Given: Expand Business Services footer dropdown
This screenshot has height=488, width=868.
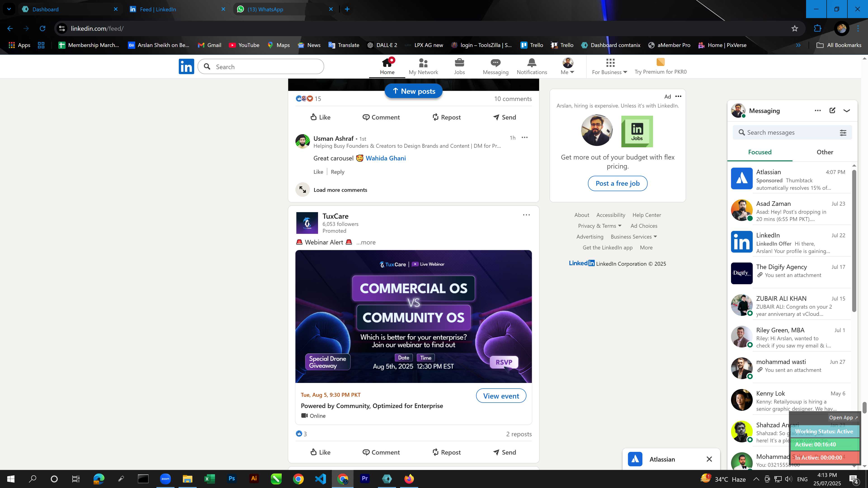Looking at the screenshot, I should (x=633, y=236).
